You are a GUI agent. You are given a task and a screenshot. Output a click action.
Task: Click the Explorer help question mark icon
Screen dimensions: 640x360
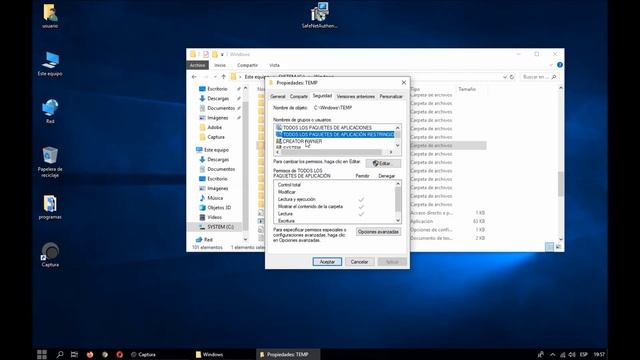pyautogui.click(x=560, y=65)
